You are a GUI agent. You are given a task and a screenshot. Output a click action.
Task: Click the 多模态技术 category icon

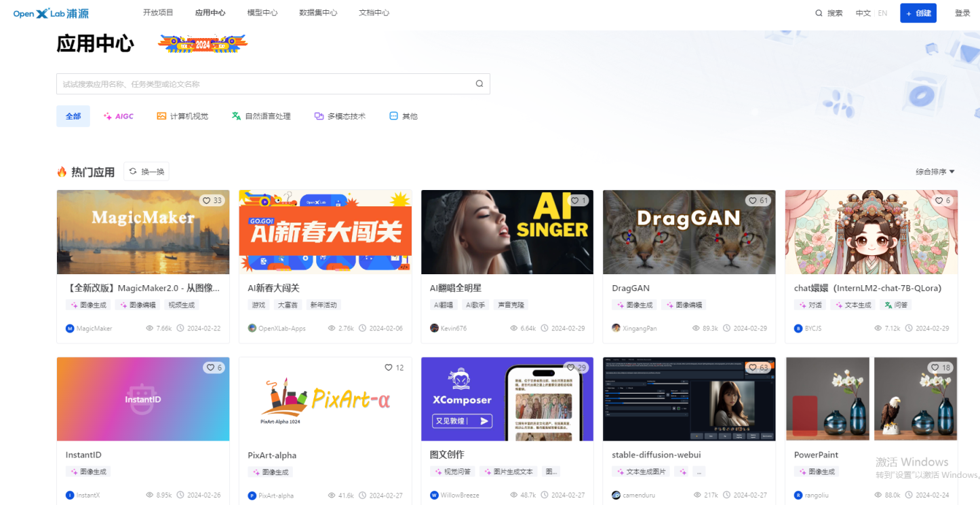coord(318,115)
